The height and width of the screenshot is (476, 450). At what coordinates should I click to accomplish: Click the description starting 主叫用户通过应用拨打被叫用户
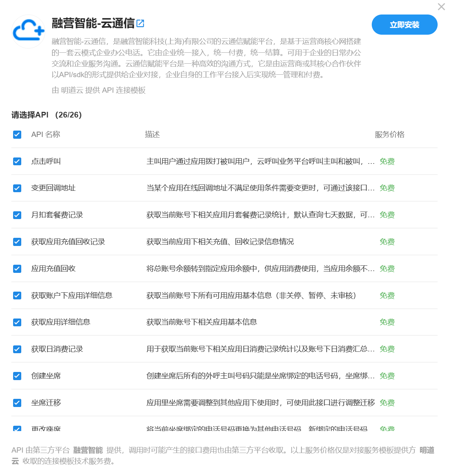coord(261,161)
